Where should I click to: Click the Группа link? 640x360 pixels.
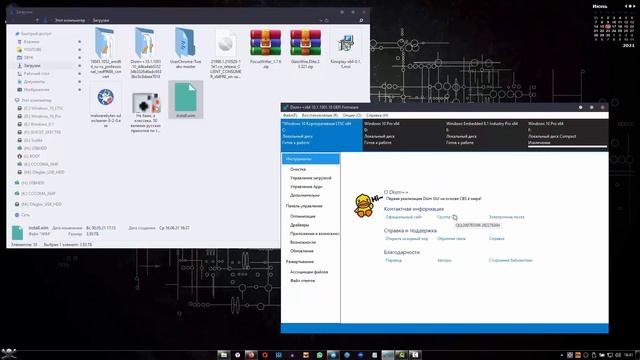444,217
